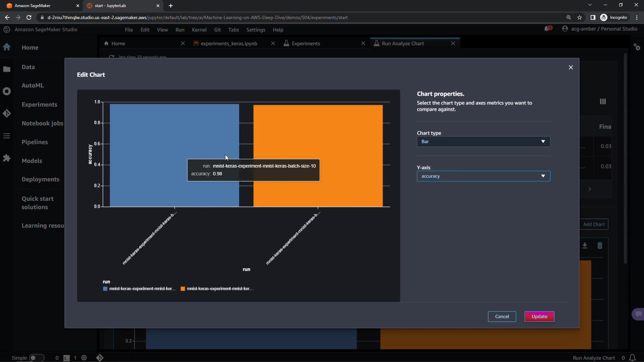The width and height of the screenshot is (644, 362).
Task: Click the Cancel button
Action: point(502,316)
